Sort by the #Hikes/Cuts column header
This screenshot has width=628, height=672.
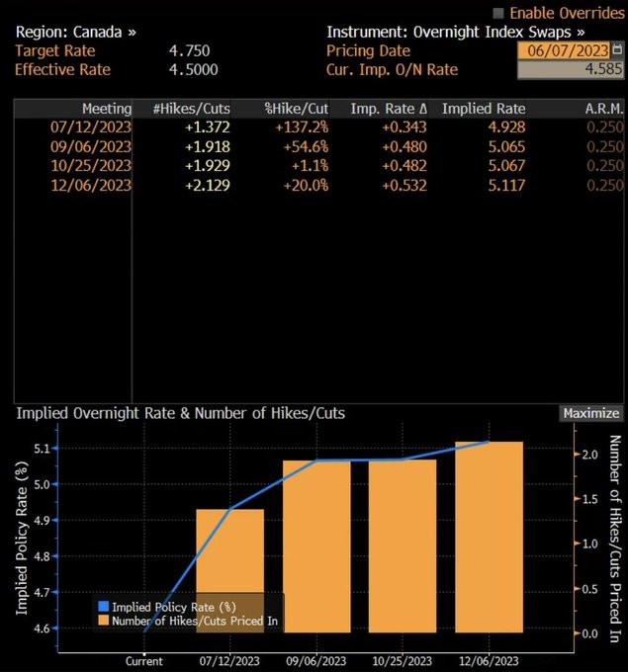(x=191, y=109)
